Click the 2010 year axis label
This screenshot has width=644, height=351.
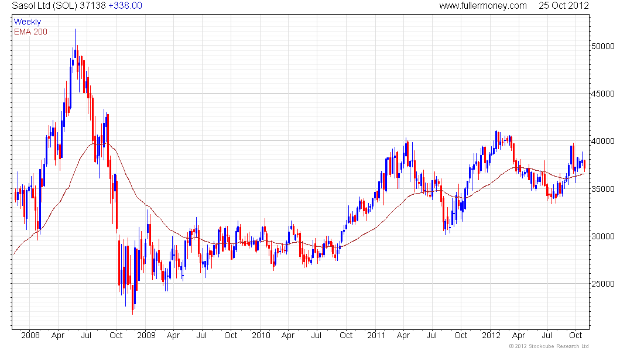[x=261, y=335]
